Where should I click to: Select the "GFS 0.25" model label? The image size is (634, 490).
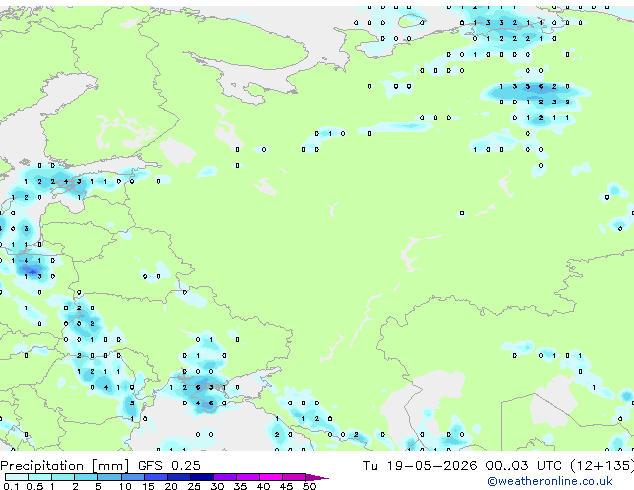169,466
